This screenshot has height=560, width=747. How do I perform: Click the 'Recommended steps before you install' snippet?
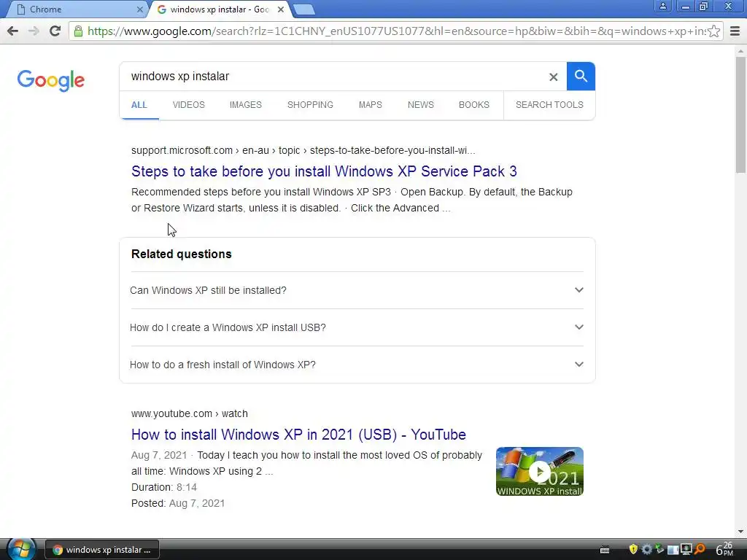tap(352, 200)
